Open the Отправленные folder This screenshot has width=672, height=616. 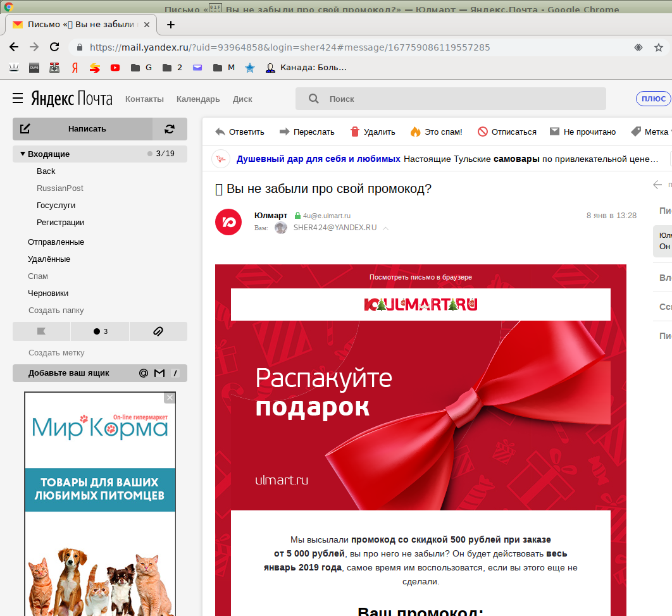(x=56, y=242)
